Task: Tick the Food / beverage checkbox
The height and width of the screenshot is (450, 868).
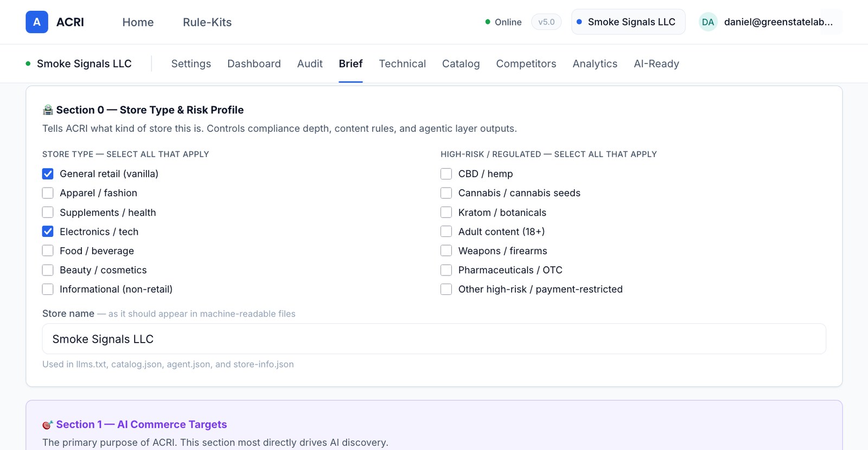Action: [48, 251]
